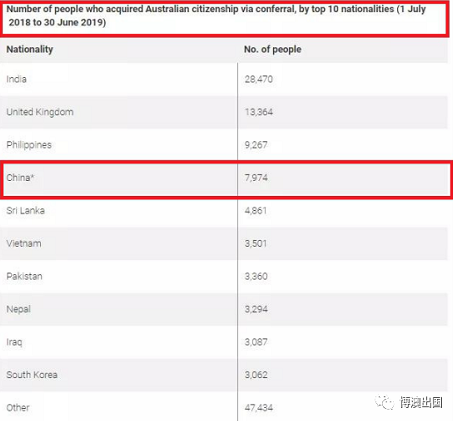Screen dimensions: 453x421
Task: Click the 7,974 value in China row
Action: click(x=256, y=178)
